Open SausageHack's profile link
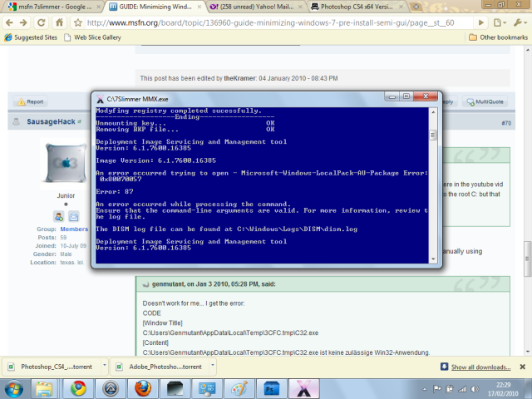The height and width of the screenshot is (399, 532). 51,121
